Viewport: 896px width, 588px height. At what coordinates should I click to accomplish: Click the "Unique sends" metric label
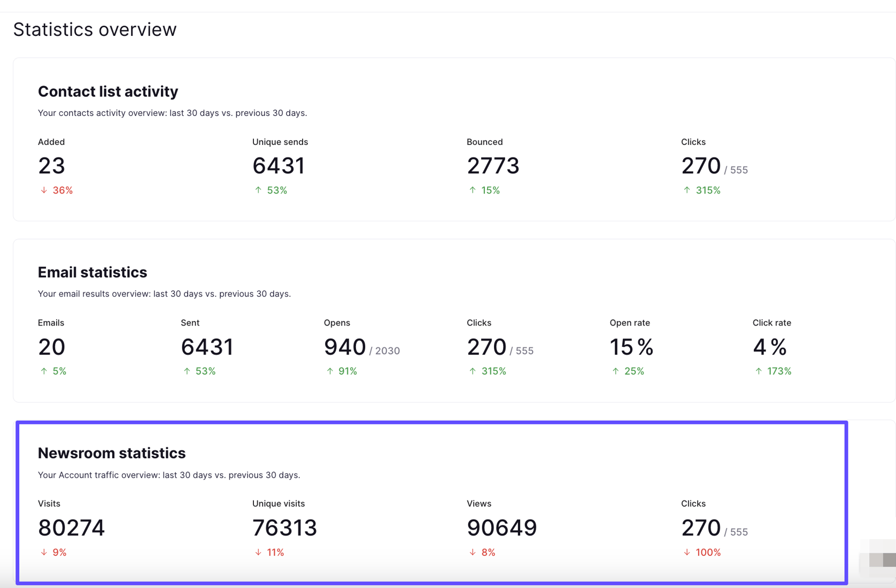pos(280,142)
